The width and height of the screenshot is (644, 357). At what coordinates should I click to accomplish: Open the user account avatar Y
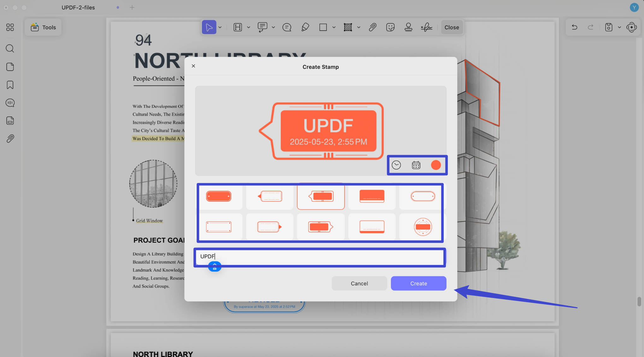(x=634, y=7)
